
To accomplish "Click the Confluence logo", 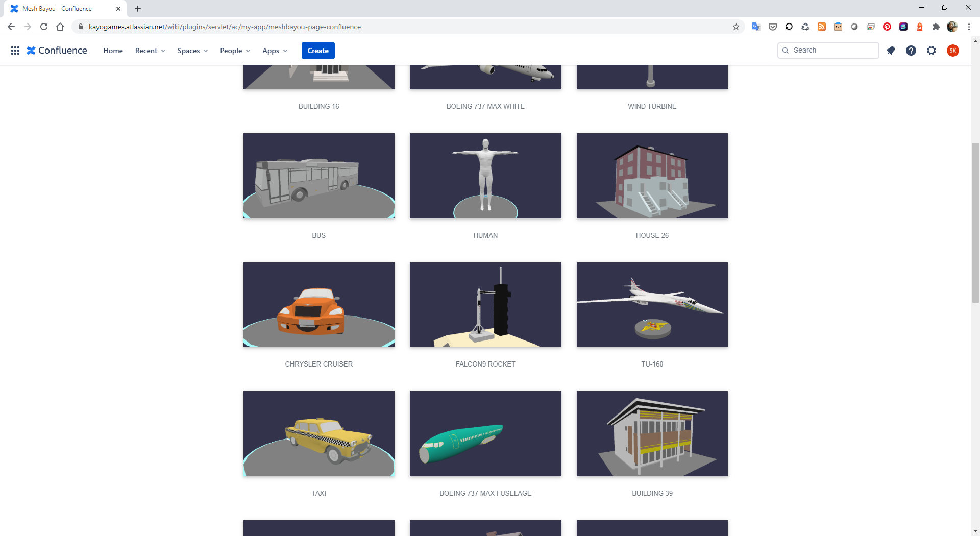I will point(57,51).
